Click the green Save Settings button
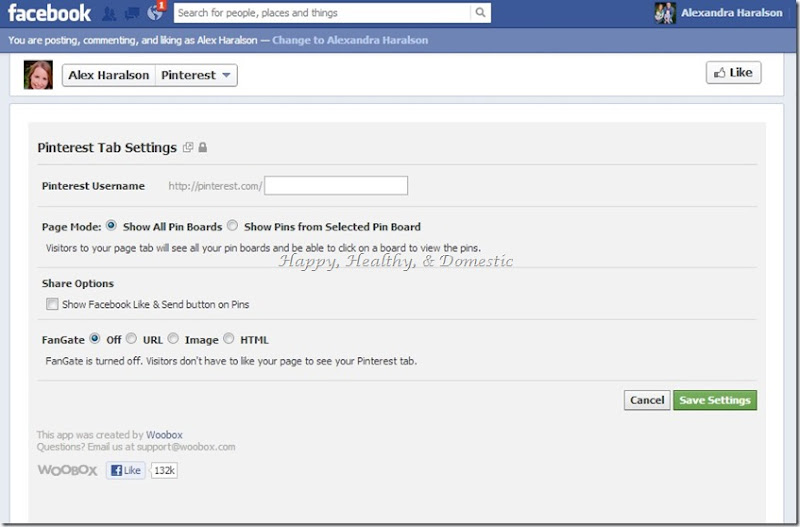This screenshot has width=800, height=527. pyautogui.click(x=715, y=400)
